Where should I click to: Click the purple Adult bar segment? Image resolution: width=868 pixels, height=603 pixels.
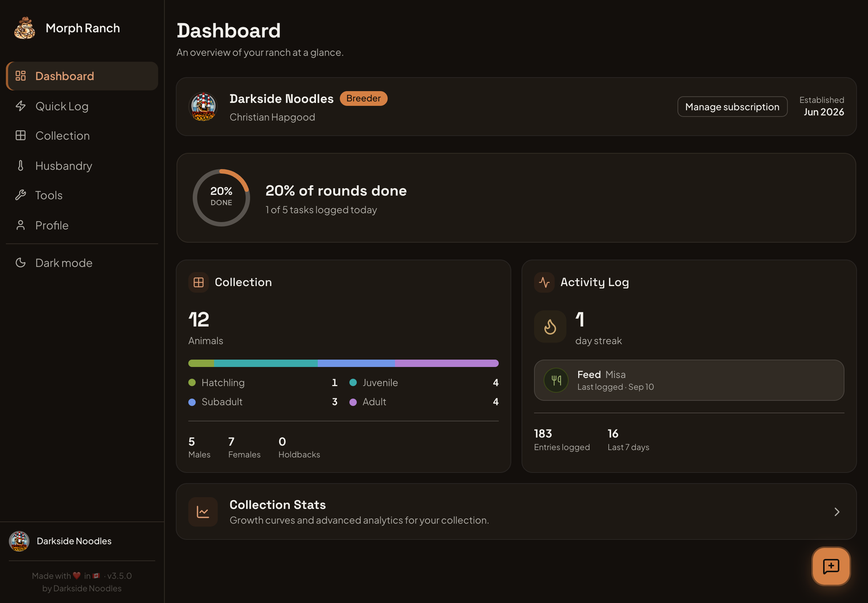pyautogui.click(x=447, y=363)
